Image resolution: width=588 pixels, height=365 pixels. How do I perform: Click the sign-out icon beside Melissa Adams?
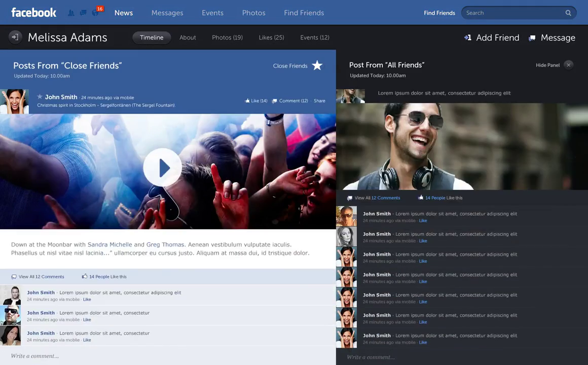15,37
